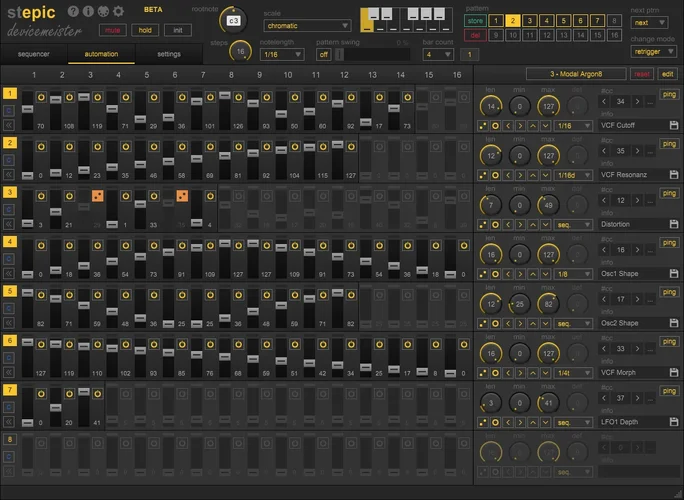Click the save disk icon for Osc1 Shape
Viewport: 684px width, 500px height.
click(674, 274)
